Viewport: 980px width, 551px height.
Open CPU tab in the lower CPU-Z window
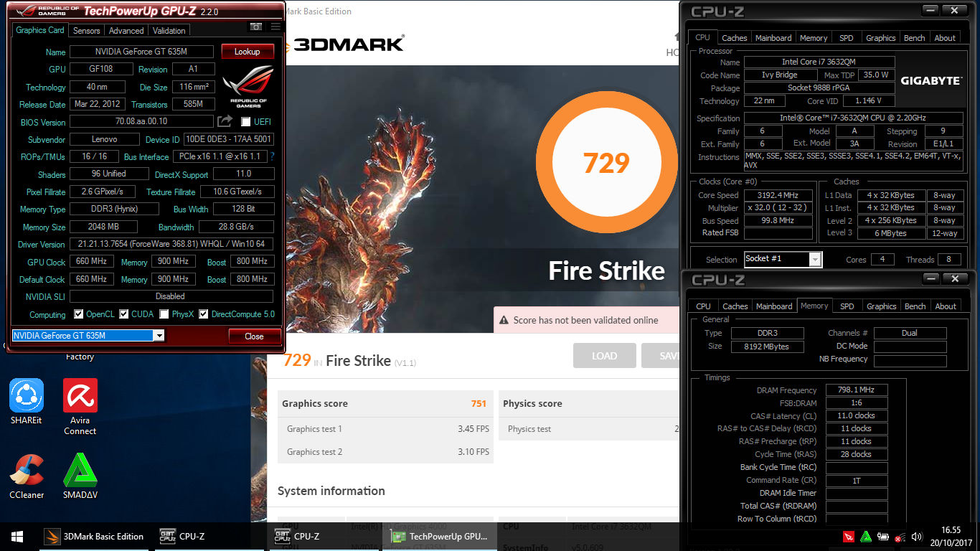coord(704,306)
